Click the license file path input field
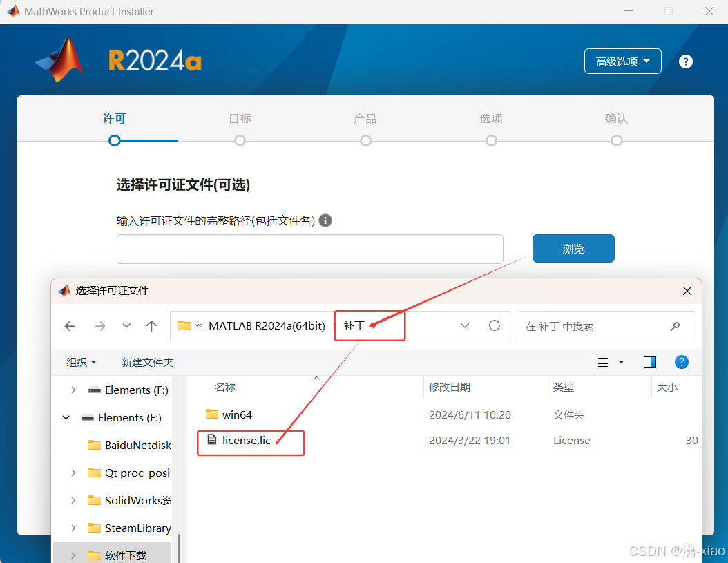 click(309, 249)
